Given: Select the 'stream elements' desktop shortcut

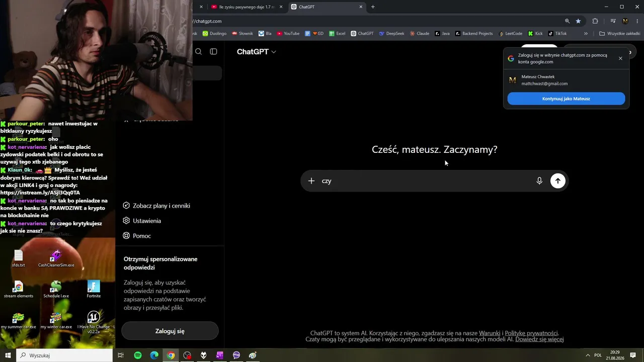Looking at the screenshot, I should click(19, 290).
